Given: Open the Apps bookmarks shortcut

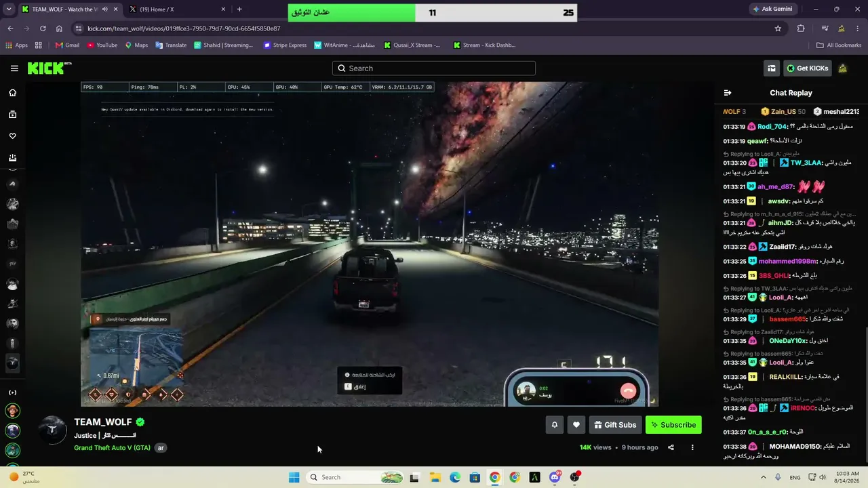Looking at the screenshot, I should [x=16, y=45].
